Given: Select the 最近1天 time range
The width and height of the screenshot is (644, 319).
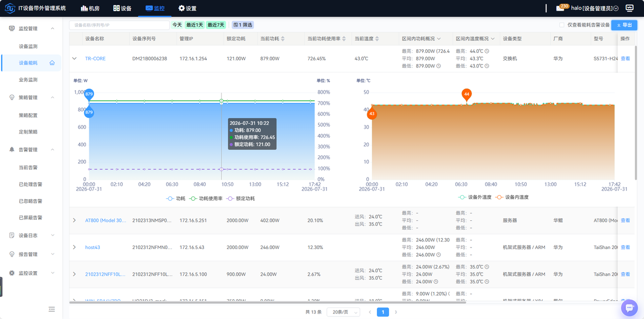Looking at the screenshot, I should tap(195, 25).
